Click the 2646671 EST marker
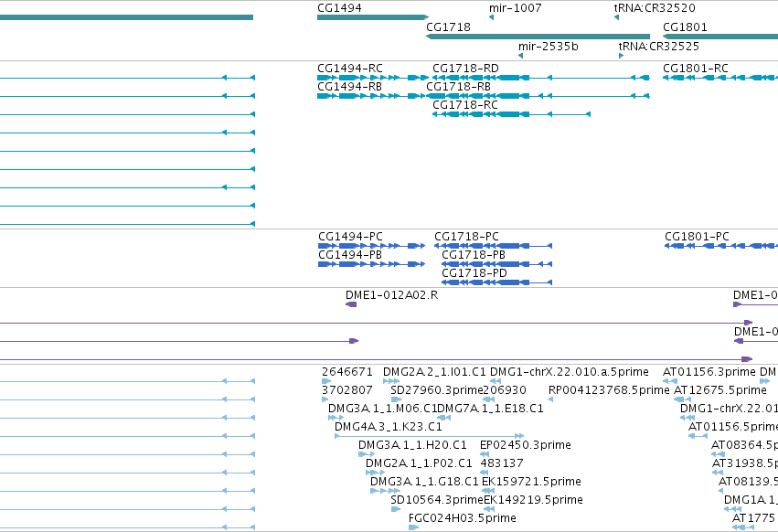Screen dimensions: 778x532 coord(326,381)
